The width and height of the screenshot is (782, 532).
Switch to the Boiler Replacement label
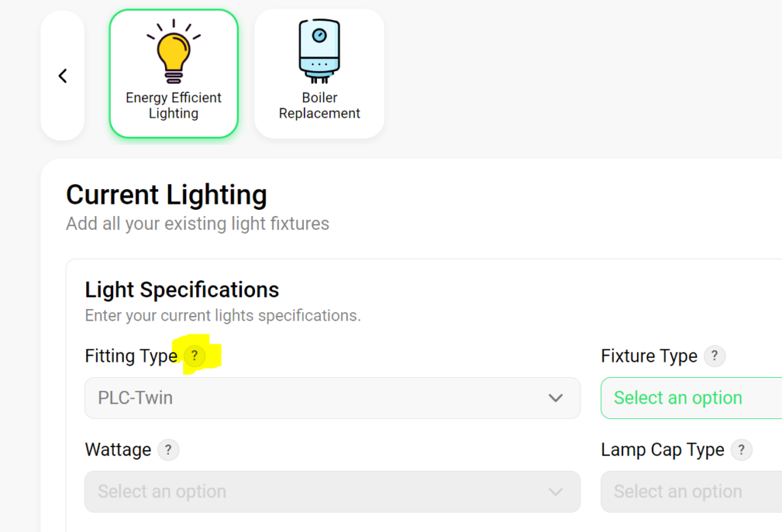pos(319,105)
